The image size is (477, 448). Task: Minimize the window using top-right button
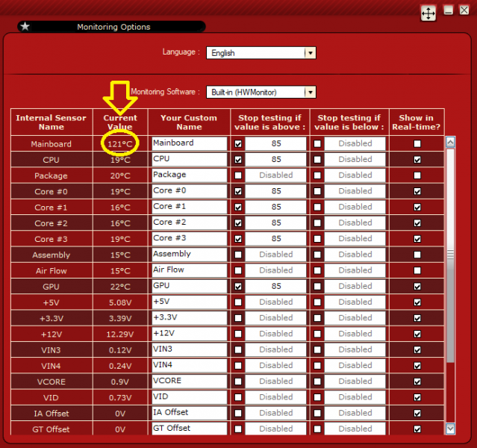click(449, 10)
